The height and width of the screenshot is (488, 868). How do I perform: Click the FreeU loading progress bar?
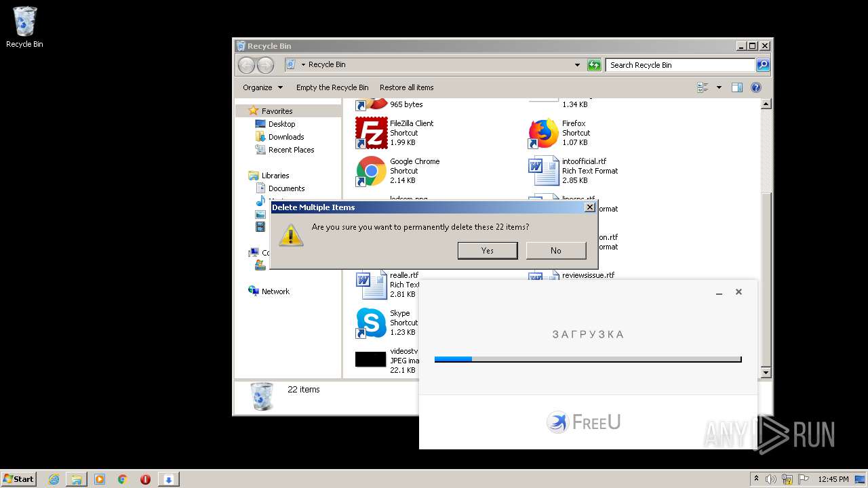[588, 359]
